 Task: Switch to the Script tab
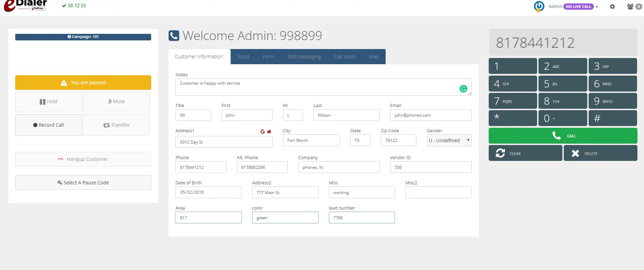243,57
